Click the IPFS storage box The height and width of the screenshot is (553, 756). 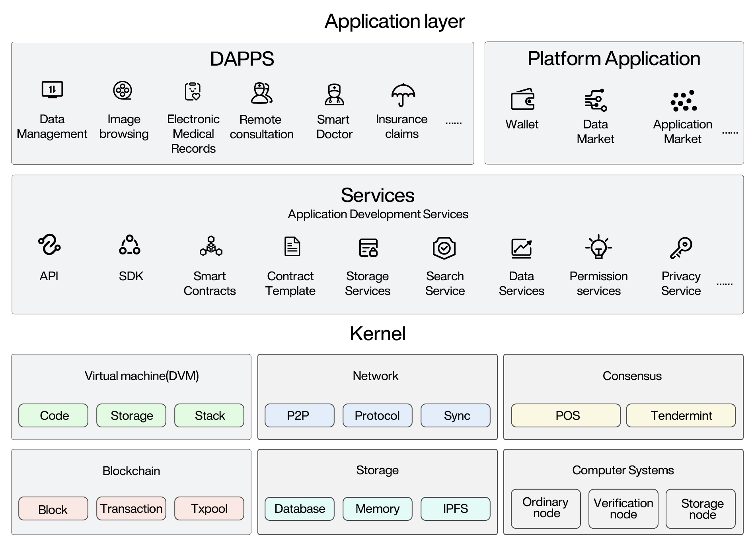click(x=455, y=508)
